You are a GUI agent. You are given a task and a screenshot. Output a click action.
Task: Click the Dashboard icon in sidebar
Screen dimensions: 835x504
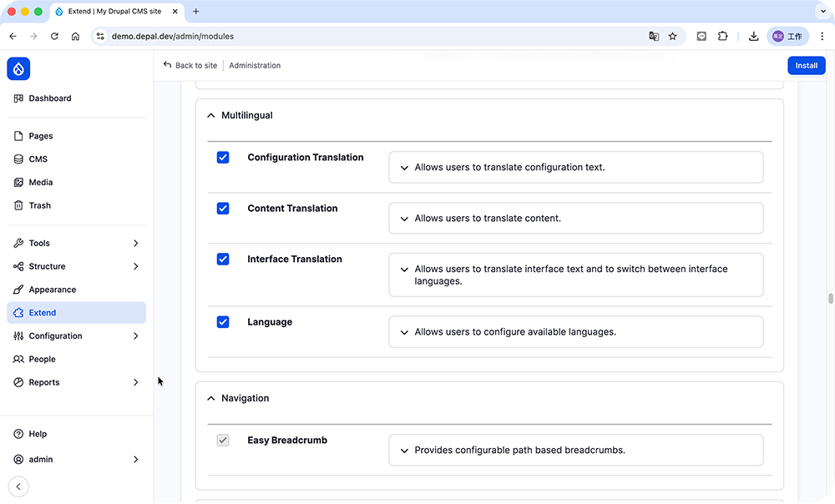18,98
